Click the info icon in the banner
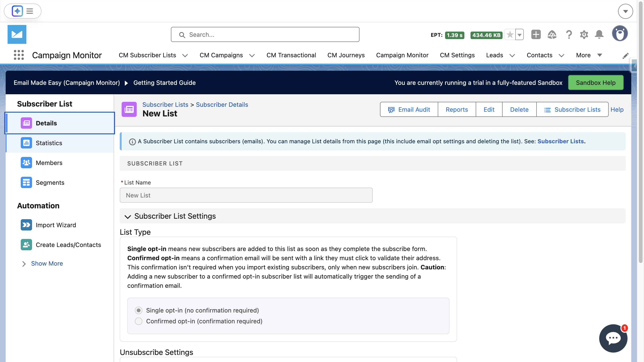This screenshot has height=362, width=644. (132, 142)
